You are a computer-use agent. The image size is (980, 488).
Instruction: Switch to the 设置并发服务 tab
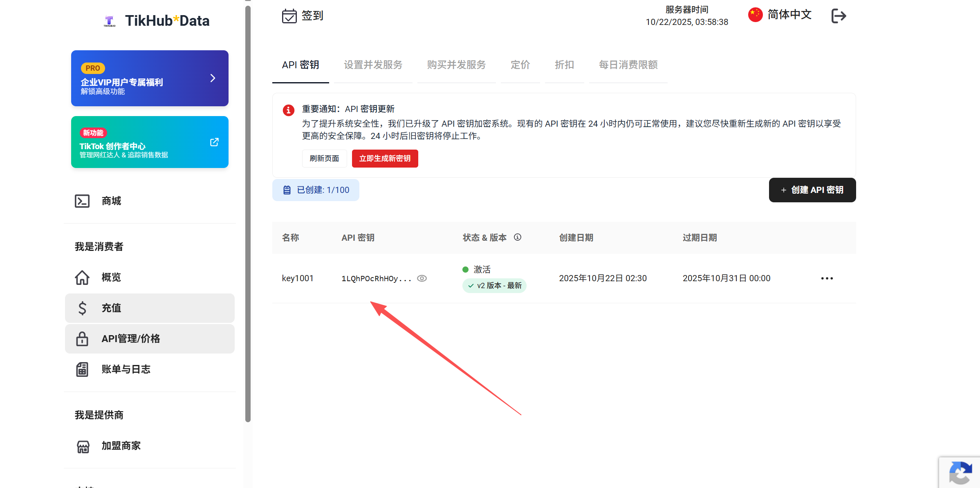[x=373, y=65]
